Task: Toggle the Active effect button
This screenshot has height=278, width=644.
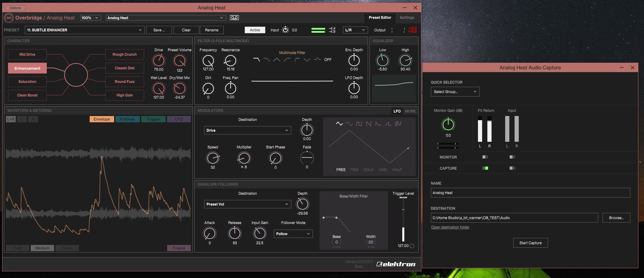Action: (x=255, y=30)
